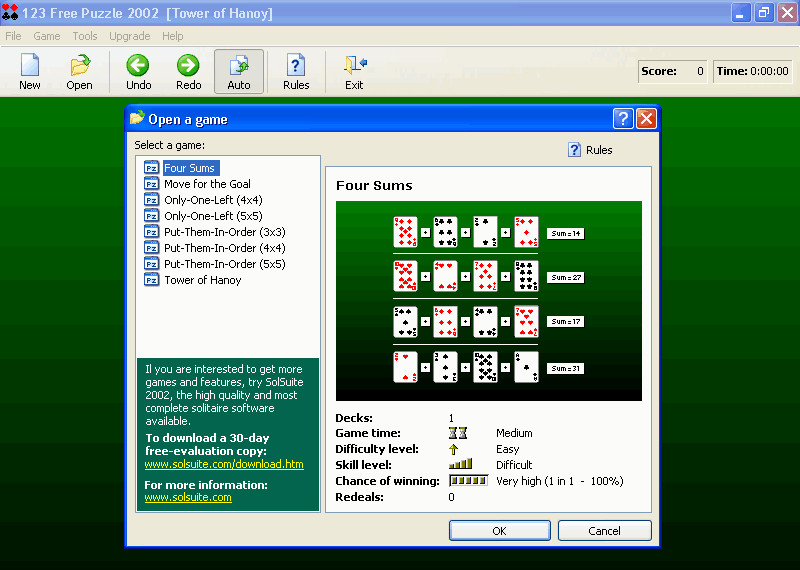Click the 'Medium' game time value
The image size is (800, 570).
pos(514,433)
